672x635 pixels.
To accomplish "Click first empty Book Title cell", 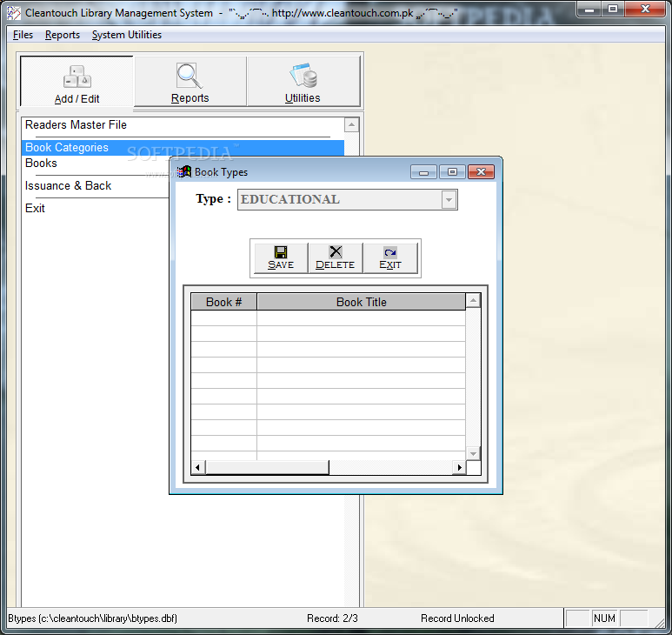I will tap(362, 318).
